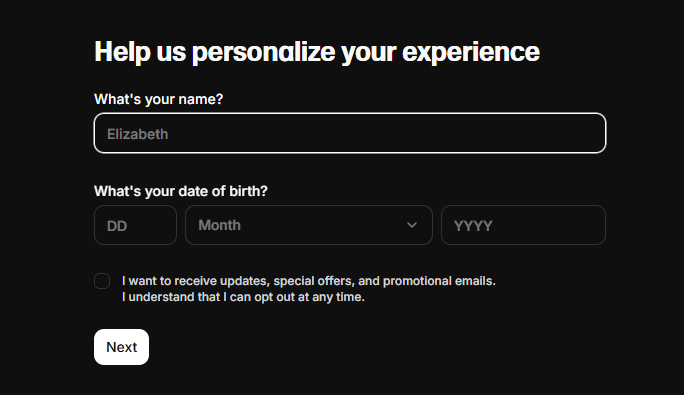Click the "Help us personalize your experience" heading
The height and width of the screenshot is (395, 684).
[x=317, y=52]
